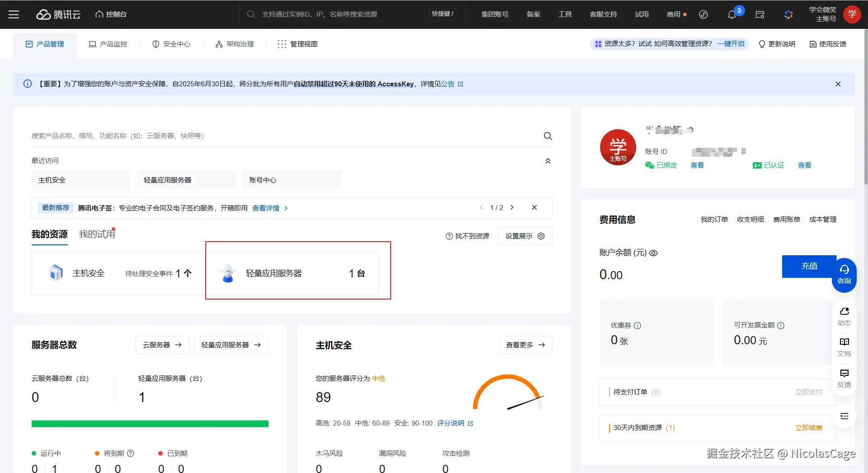Image resolution: width=868 pixels, height=473 pixels.
Task: Click the 将到期 help question icon
Action: [131, 453]
